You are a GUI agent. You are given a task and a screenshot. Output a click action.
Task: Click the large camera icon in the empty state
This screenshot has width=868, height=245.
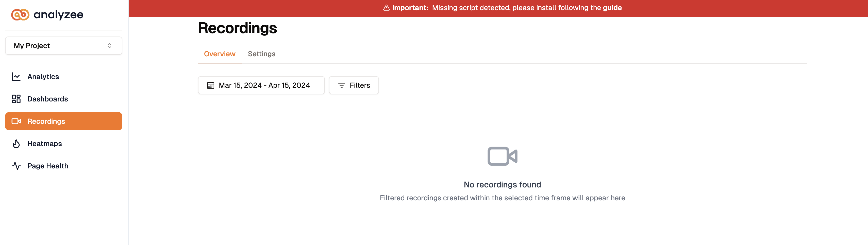click(x=503, y=156)
